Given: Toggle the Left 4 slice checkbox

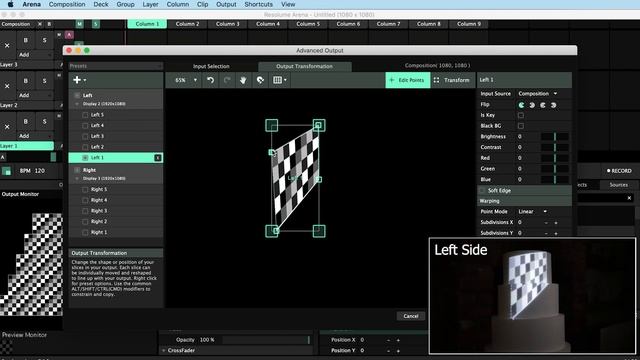Looking at the screenshot, I should pyautogui.click(x=85, y=126).
